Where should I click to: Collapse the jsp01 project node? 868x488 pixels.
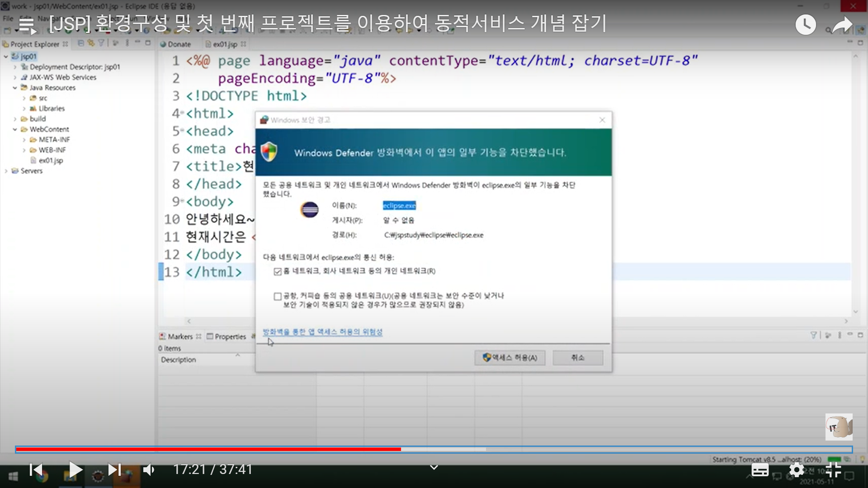6,56
